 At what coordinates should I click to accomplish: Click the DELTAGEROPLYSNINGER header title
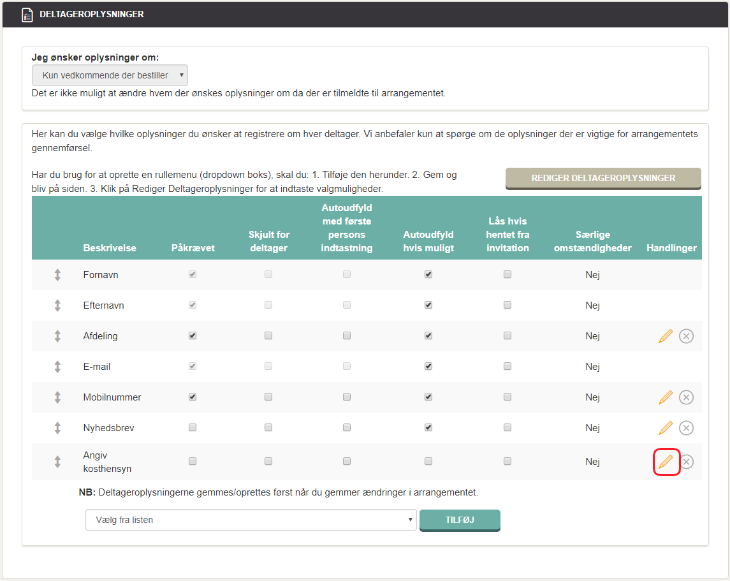pos(92,14)
